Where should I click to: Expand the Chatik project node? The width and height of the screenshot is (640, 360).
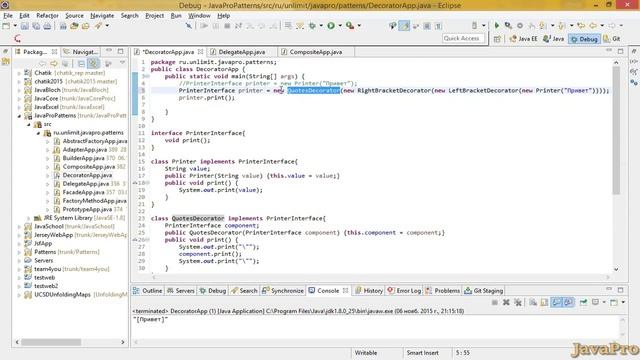click(19, 73)
